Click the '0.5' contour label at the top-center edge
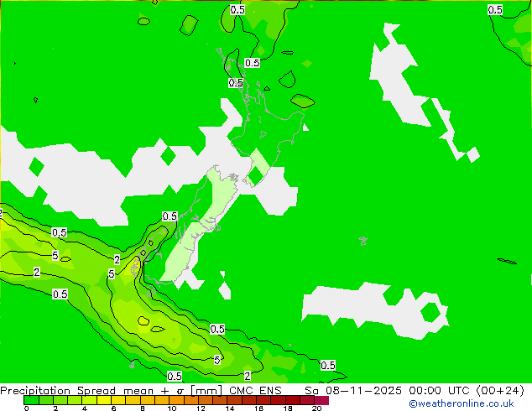This screenshot has width=532, height=411. [237, 9]
